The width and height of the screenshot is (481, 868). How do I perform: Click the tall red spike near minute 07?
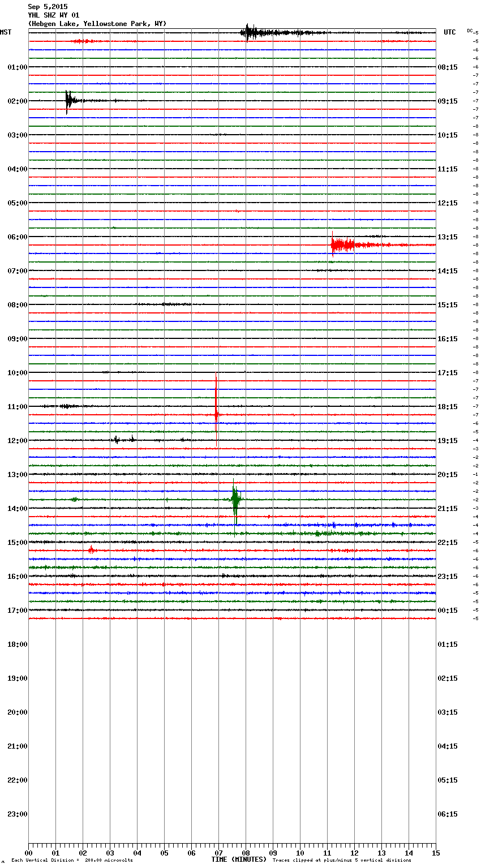pyautogui.click(x=216, y=410)
